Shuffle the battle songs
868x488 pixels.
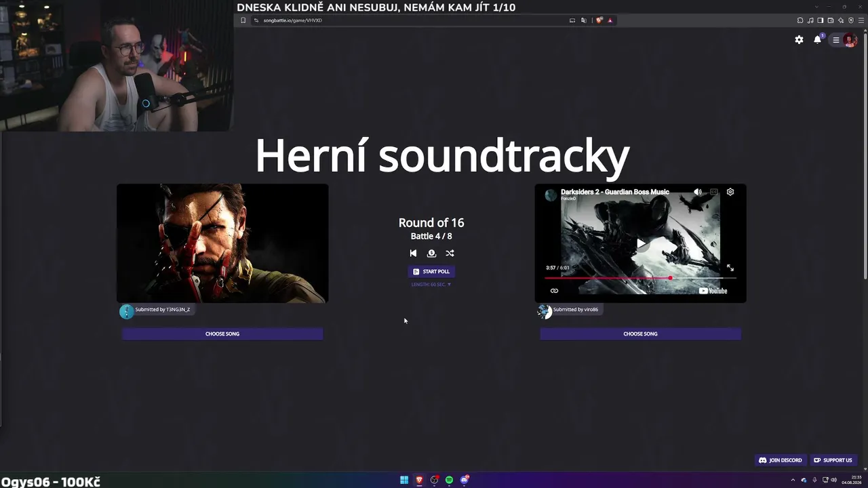[450, 253]
